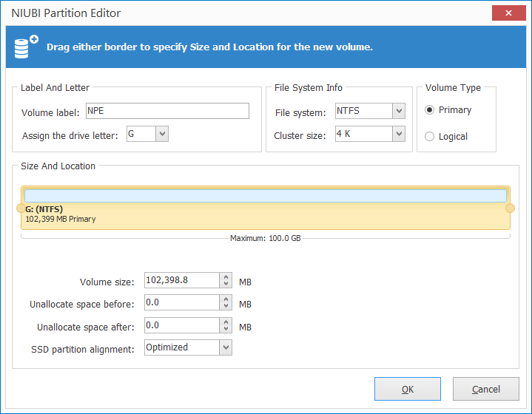532x414 pixels.
Task: Select the Logical volume type
Action: (430, 137)
